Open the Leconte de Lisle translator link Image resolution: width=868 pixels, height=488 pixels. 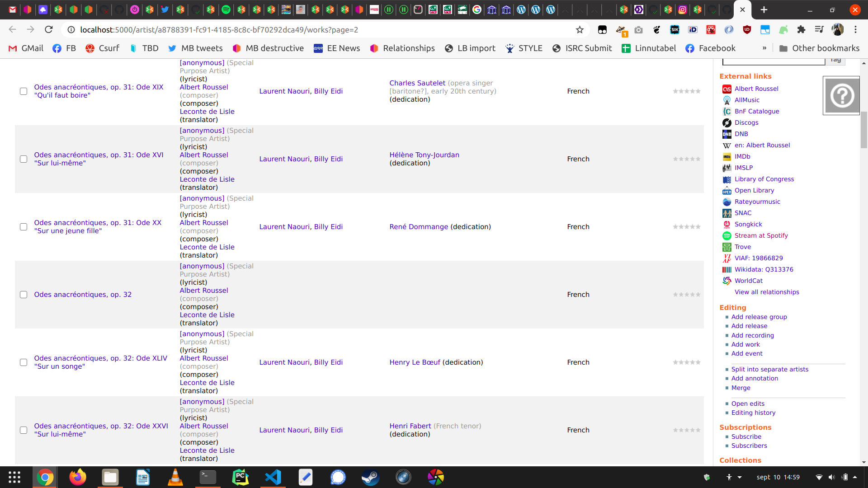click(x=207, y=112)
